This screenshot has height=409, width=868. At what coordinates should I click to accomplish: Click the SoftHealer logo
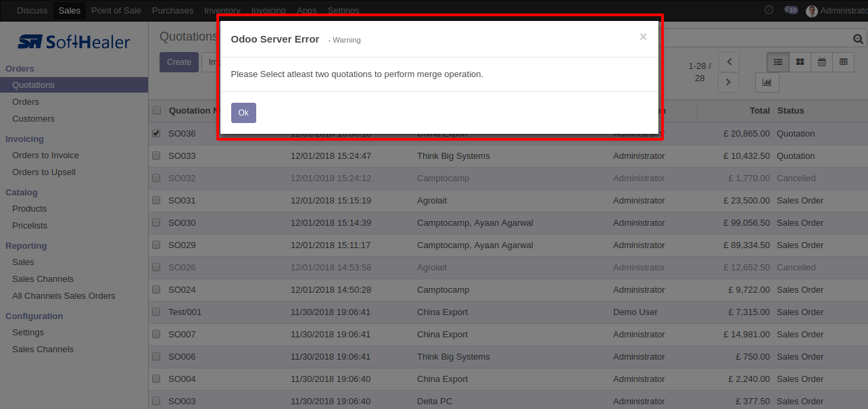(x=74, y=42)
